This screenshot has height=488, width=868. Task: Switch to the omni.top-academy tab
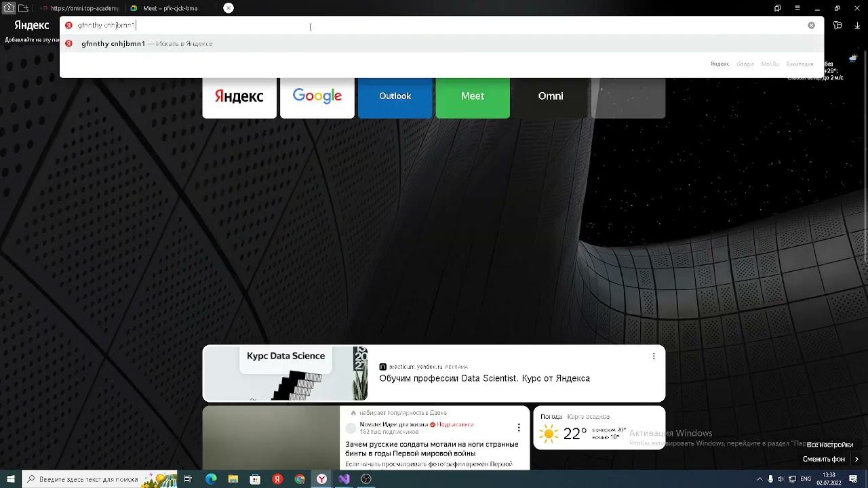[80, 8]
